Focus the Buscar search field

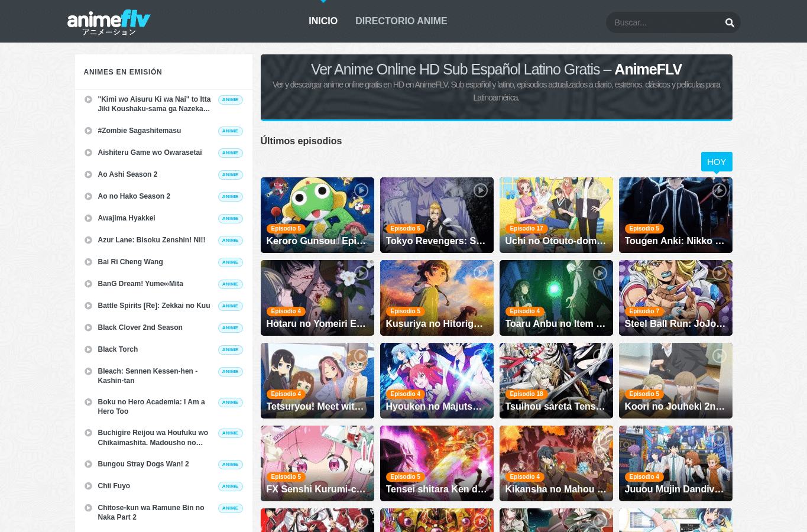[x=665, y=22]
